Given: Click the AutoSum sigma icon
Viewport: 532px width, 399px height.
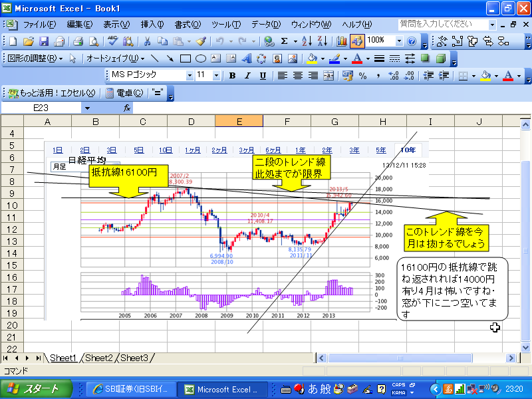Looking at the screenshot, I should [285, 41].
